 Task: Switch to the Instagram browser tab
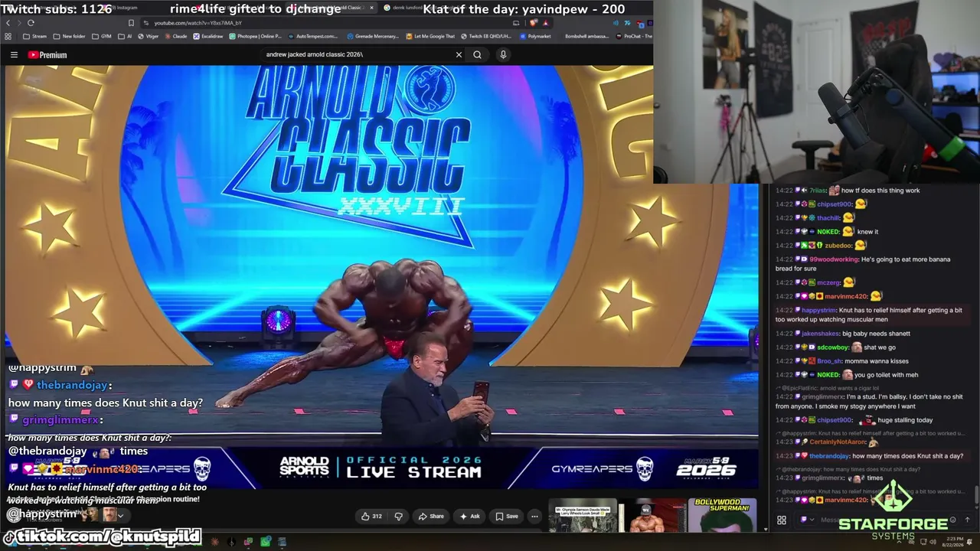click(x=122, y=8)
